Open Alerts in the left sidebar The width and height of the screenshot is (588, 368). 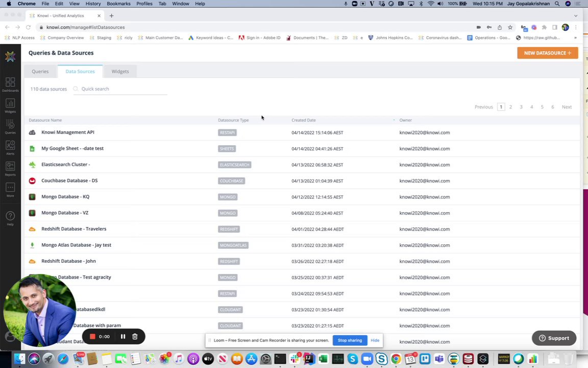[10, 148]
